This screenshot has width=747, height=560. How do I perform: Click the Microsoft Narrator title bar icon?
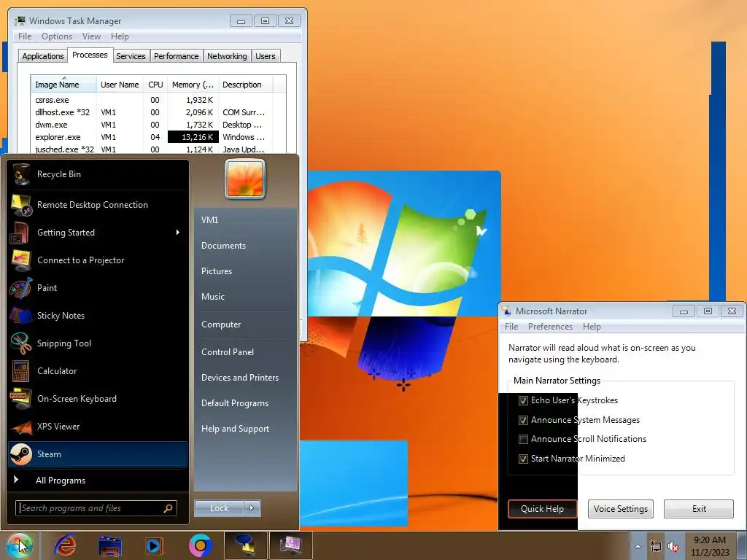507,311
